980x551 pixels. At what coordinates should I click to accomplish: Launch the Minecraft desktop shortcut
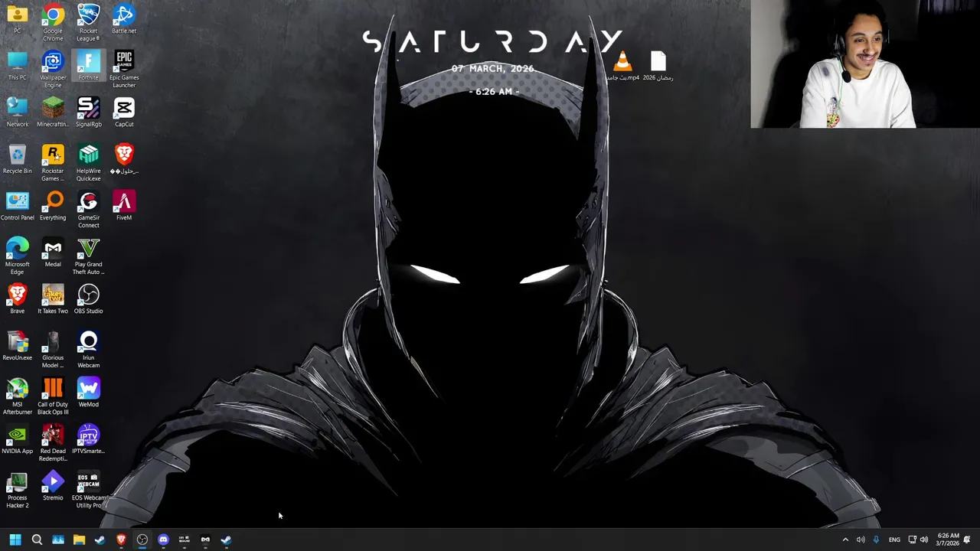click(53, 113)
